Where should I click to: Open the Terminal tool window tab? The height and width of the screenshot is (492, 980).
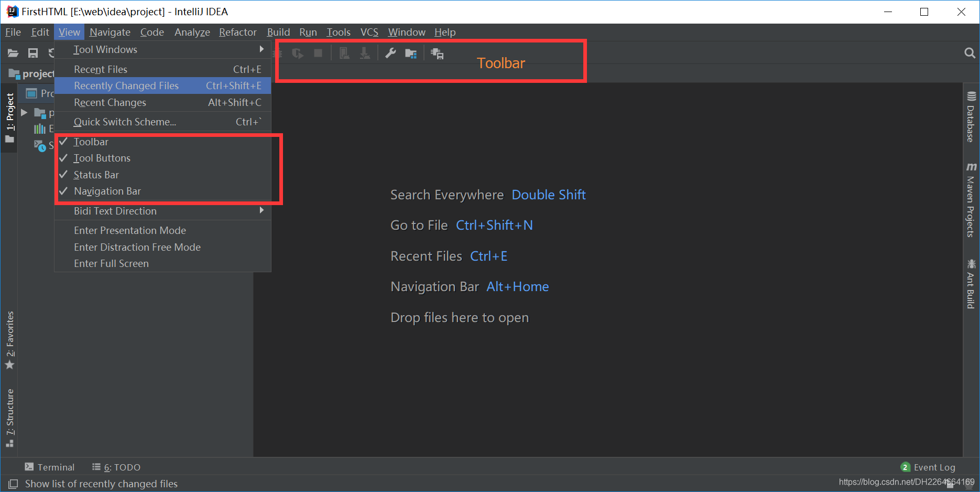(x=50, y=467)
